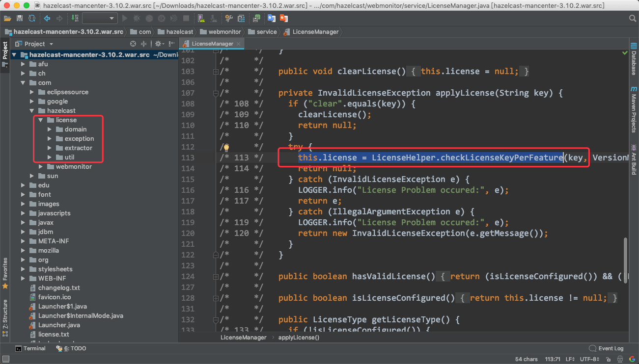
Task: Navigate back with the blue arrow
Action: [x=47, y=18]
